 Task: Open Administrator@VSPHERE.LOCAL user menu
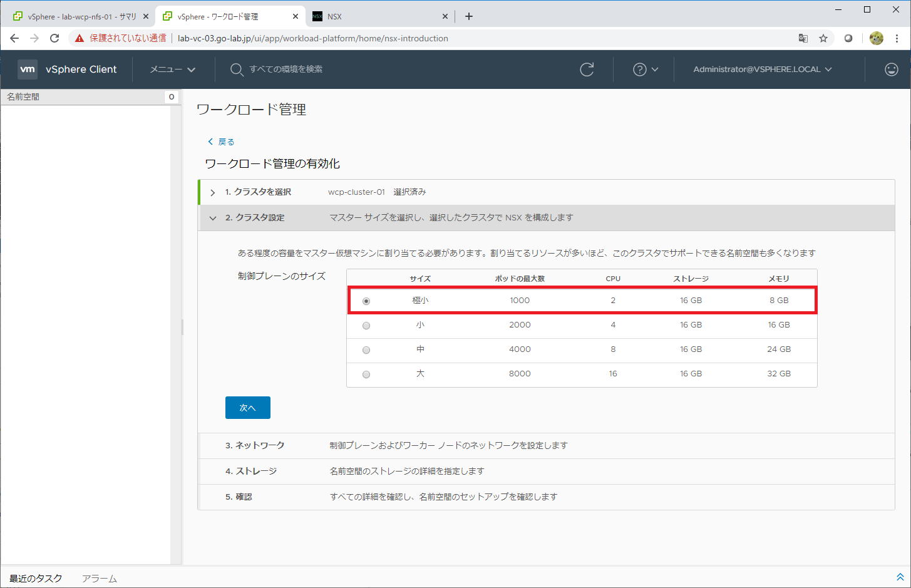point(763,70)
